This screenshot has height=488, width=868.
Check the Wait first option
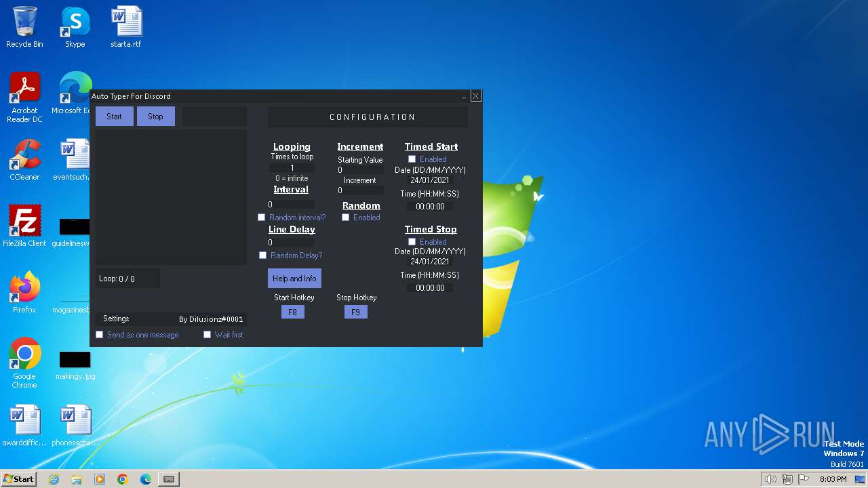click(x=207, y=335)
